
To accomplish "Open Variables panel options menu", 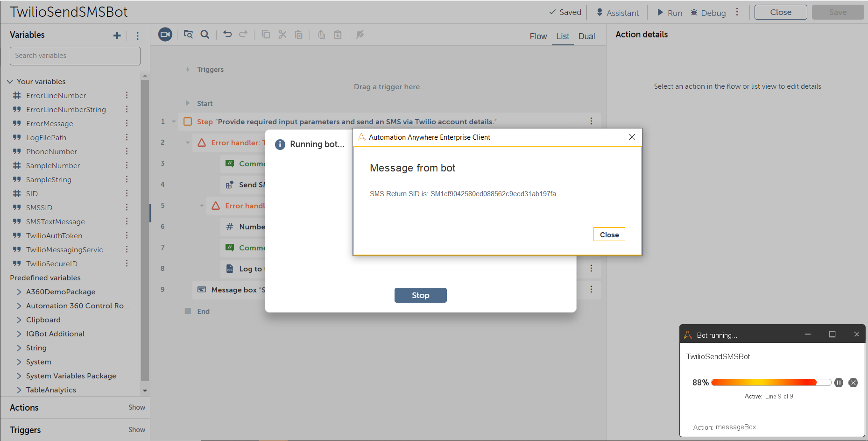I will click(138, 36).
